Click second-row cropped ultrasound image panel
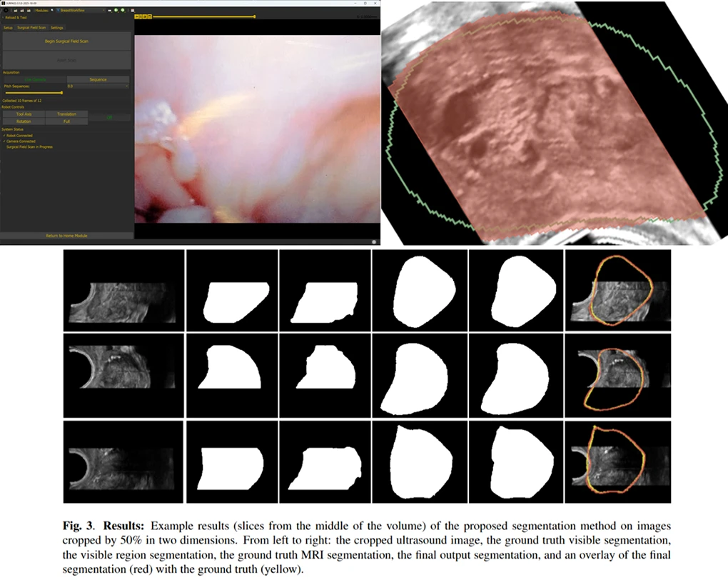 coord(123,376)
